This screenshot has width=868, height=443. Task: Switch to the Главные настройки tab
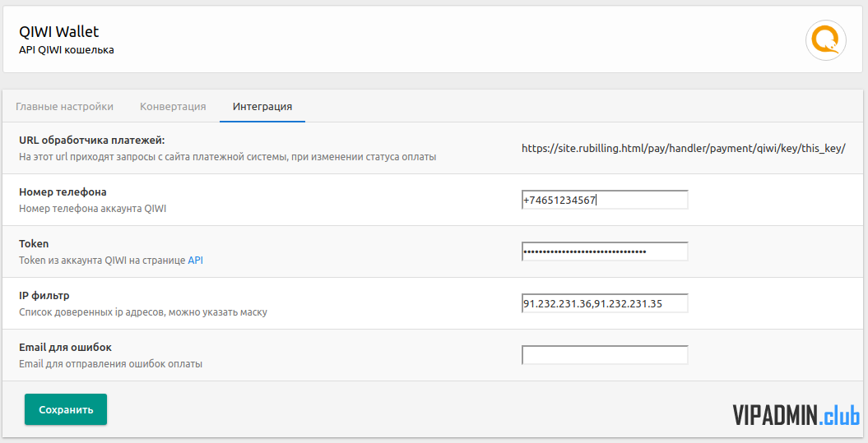(64, 106)
